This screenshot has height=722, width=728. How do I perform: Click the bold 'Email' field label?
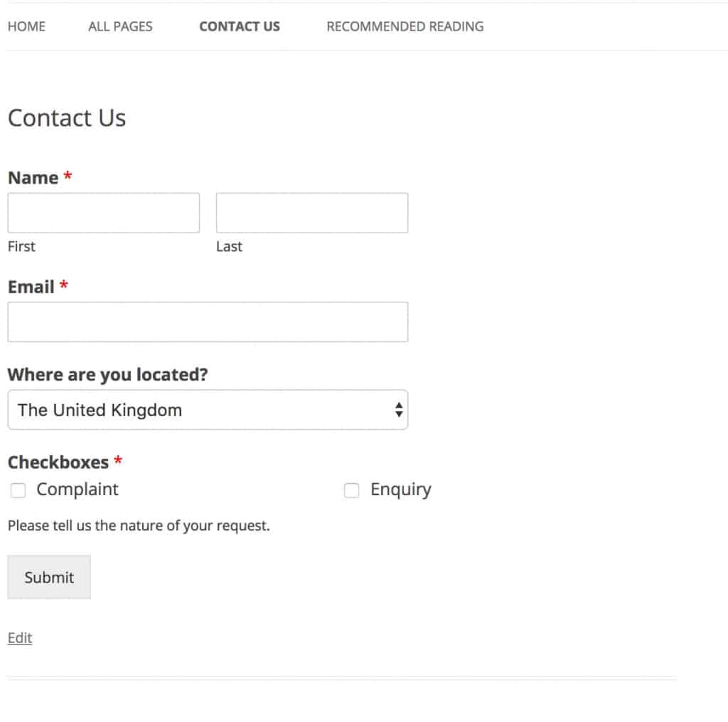tap(31, 287)
